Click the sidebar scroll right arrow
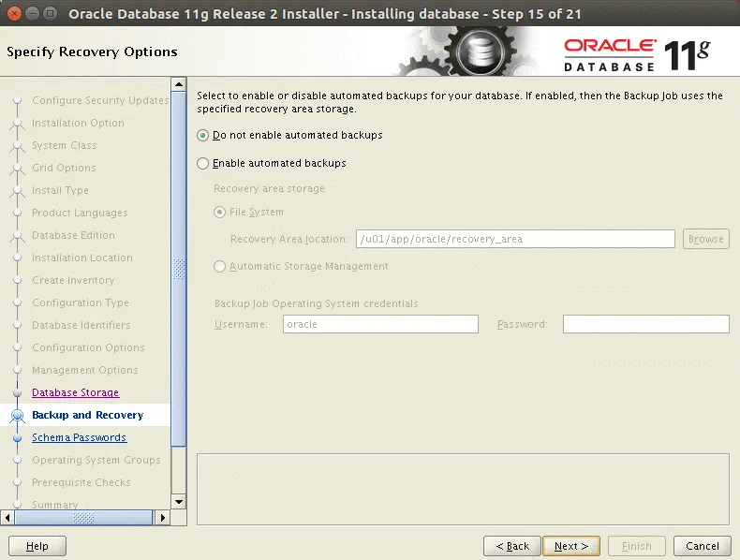 161,517
